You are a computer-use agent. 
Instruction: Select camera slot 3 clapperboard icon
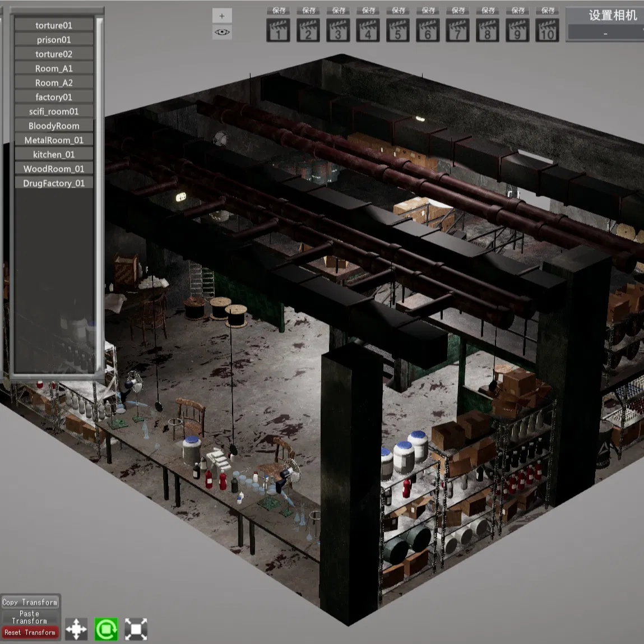[x=338, y=30]
